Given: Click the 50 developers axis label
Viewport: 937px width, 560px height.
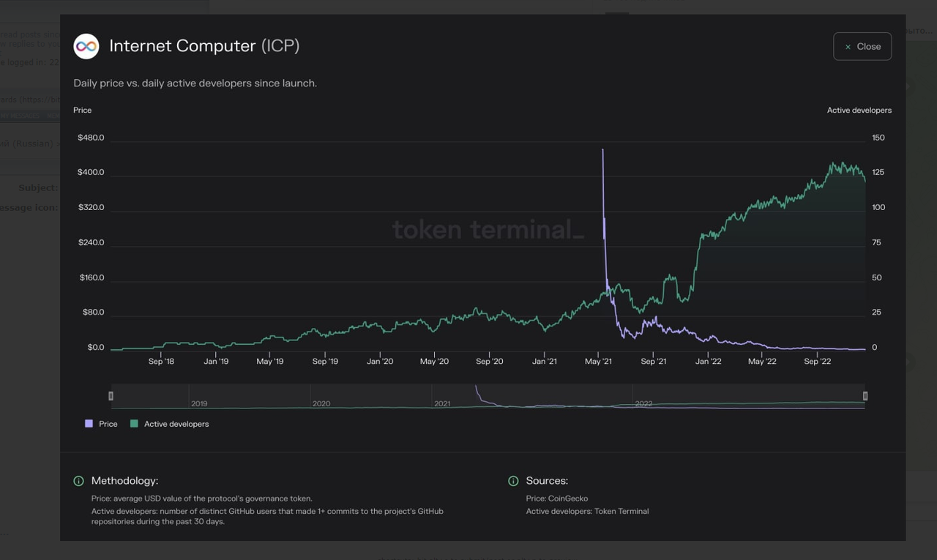Looking at the screenshot, I should click(x=876, y=277).
